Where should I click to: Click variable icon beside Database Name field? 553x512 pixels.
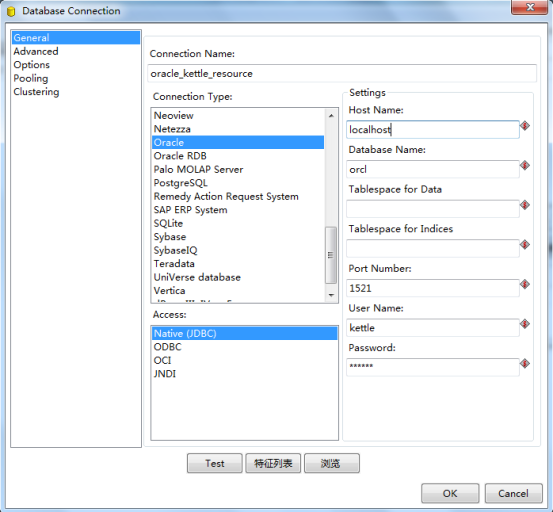[x=525, y=165]
